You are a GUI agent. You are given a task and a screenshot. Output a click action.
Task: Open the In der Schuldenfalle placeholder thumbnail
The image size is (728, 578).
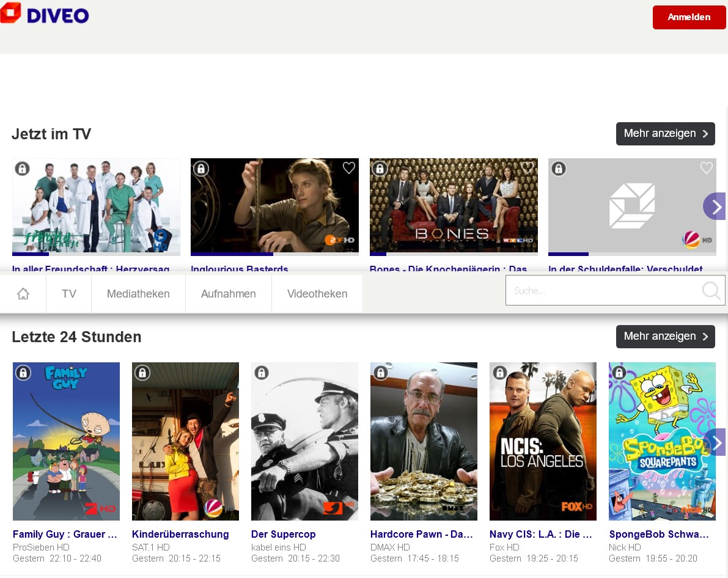[x=633, y=205]
